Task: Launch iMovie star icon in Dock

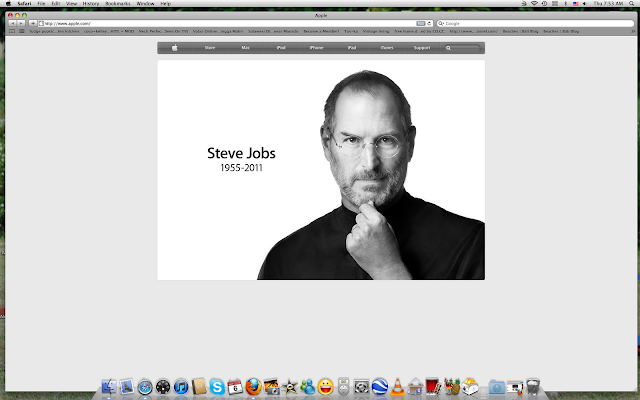Action: (290, 387)
